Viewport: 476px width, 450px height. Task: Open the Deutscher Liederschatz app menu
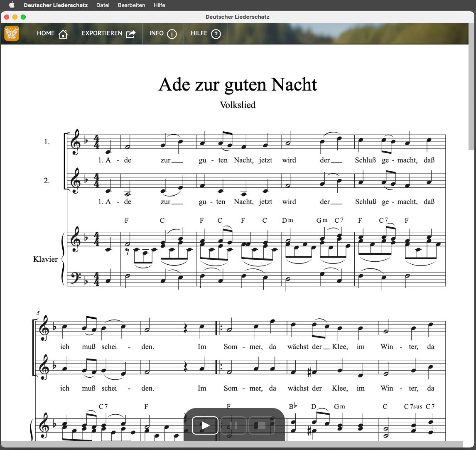click(56, 5)
